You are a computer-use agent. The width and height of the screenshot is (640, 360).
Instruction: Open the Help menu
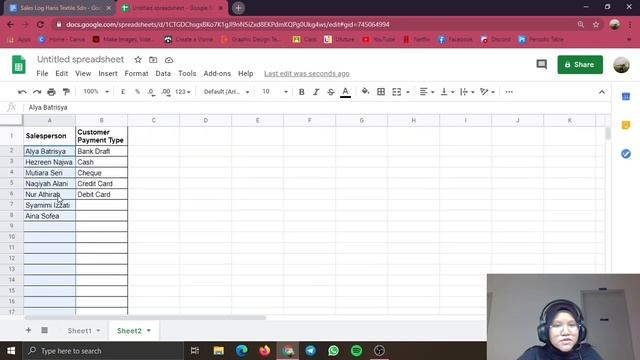coord(246,73)
